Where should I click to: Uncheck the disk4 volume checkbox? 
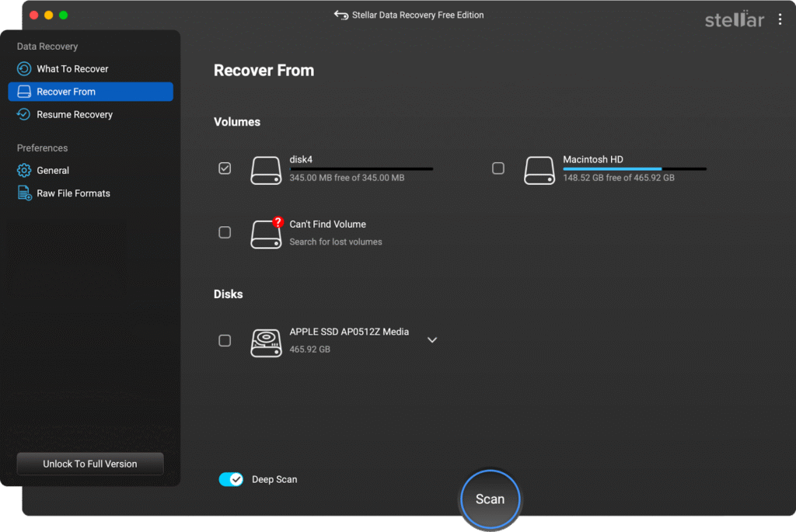pos(225,169)
